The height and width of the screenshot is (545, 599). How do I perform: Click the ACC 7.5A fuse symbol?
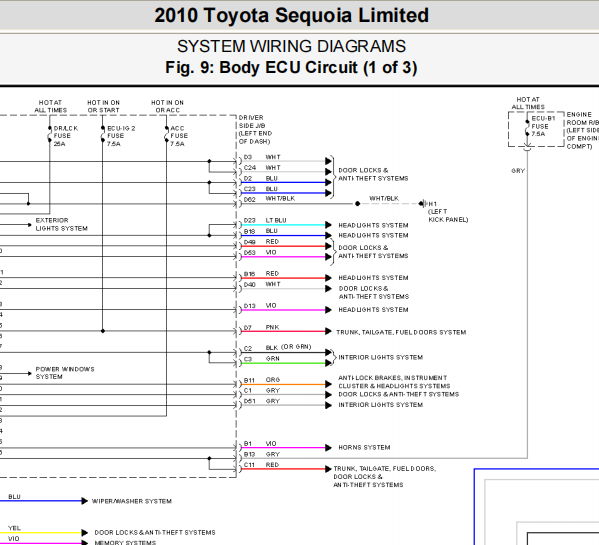click(167, 134)
